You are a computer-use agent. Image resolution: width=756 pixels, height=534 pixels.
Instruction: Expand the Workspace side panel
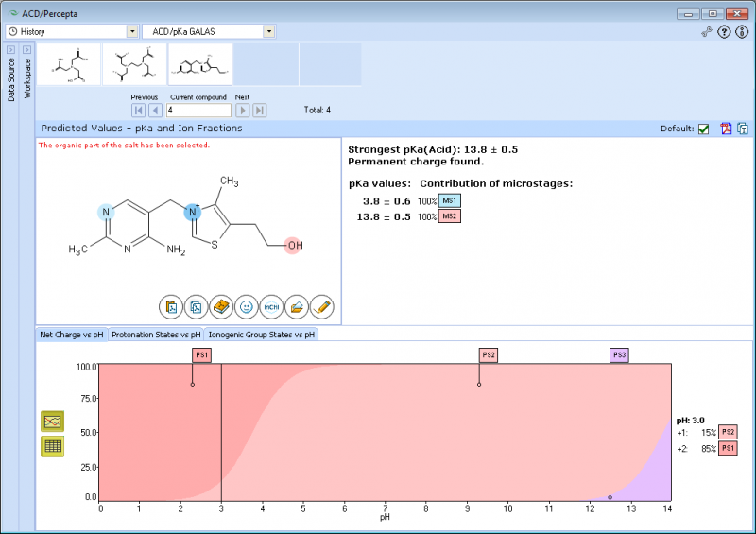click(27, 50)
